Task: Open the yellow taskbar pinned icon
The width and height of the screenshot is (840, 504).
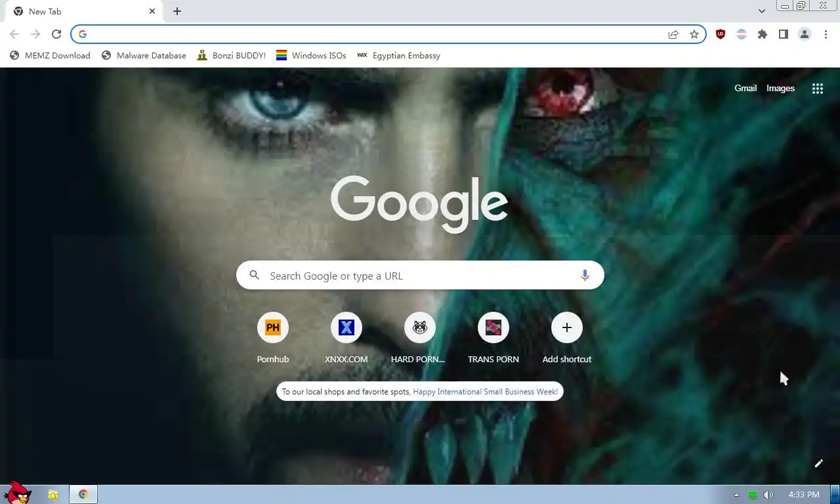Action: tap(53, 495)
